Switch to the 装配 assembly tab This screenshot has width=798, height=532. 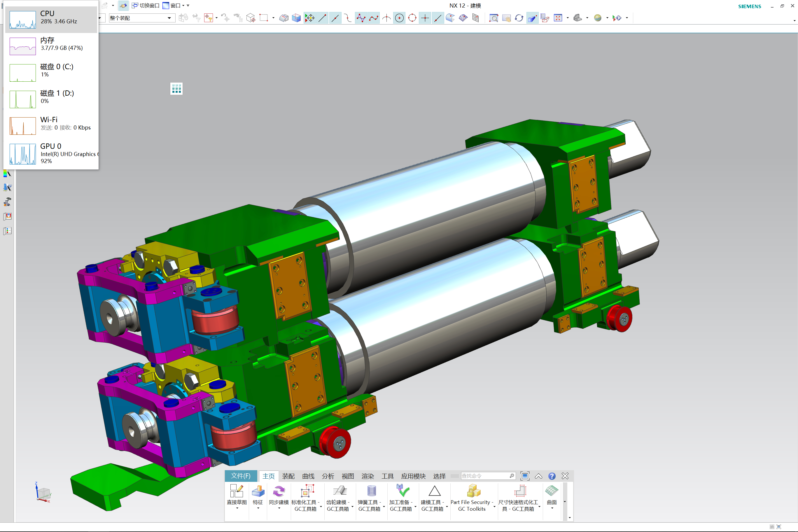288,476
